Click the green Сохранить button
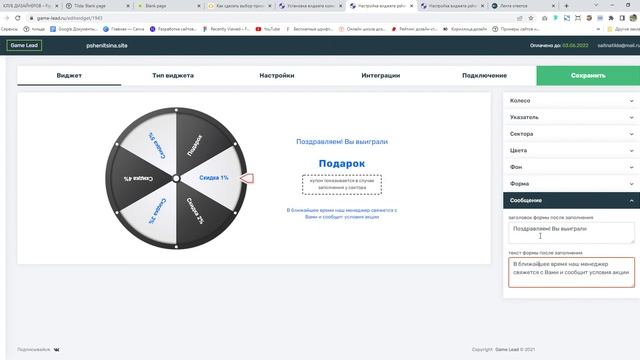640x360 pixels. coord(588,76)
